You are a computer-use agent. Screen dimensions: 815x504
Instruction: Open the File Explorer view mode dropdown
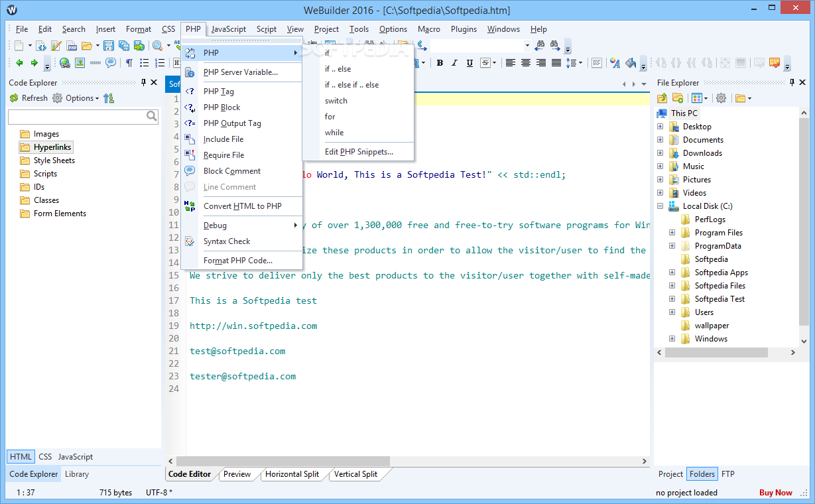[x=707, y=98]
